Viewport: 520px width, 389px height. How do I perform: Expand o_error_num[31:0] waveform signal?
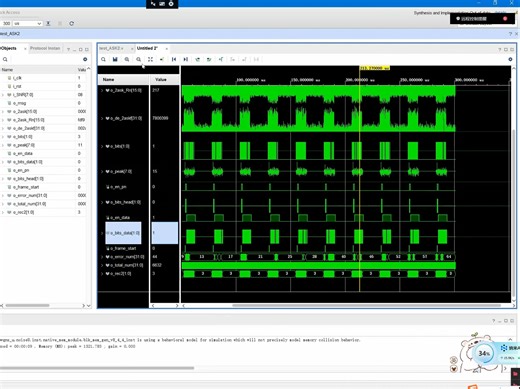102,257
